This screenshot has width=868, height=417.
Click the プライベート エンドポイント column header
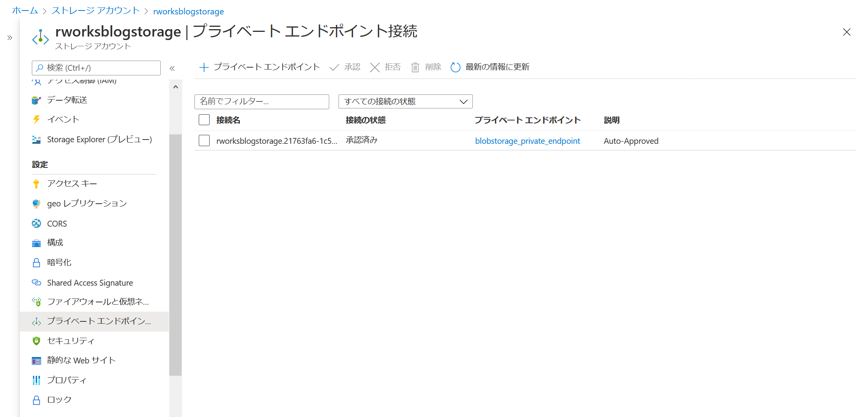(x=528, y=120)
